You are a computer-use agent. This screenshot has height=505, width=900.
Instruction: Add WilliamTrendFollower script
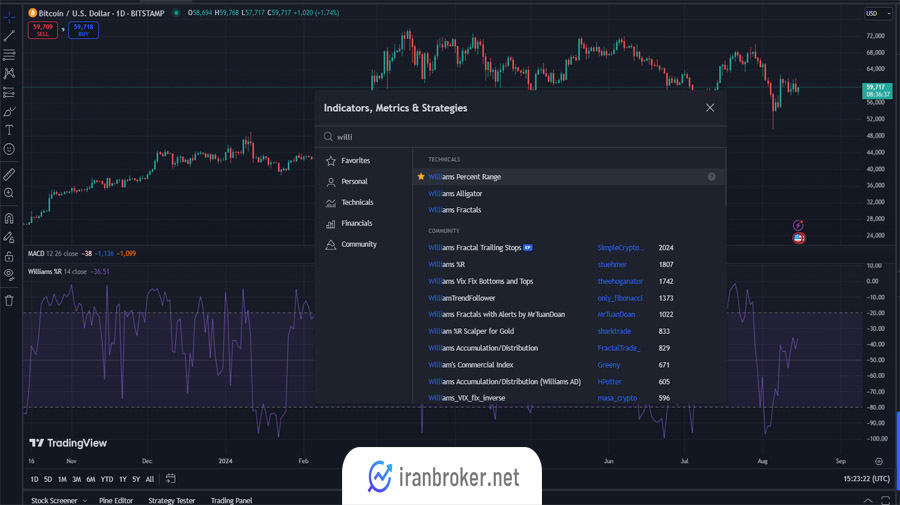pos(461,298)
